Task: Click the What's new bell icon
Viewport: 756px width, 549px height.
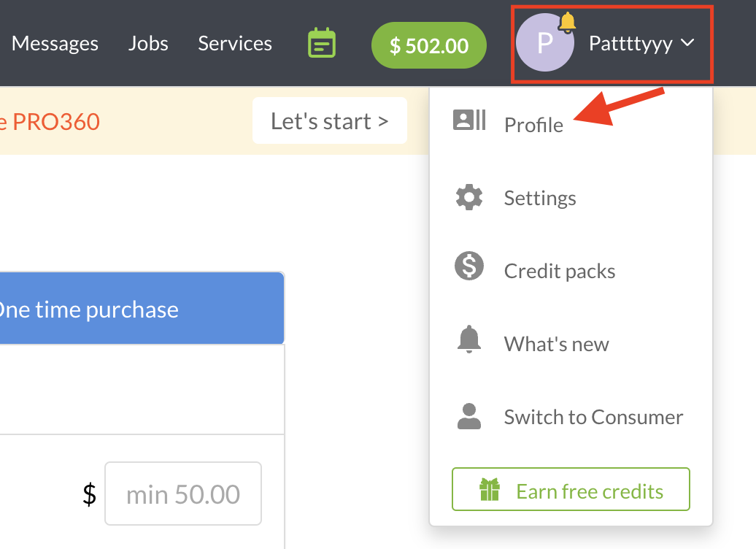Action: [x=469, y=339]
